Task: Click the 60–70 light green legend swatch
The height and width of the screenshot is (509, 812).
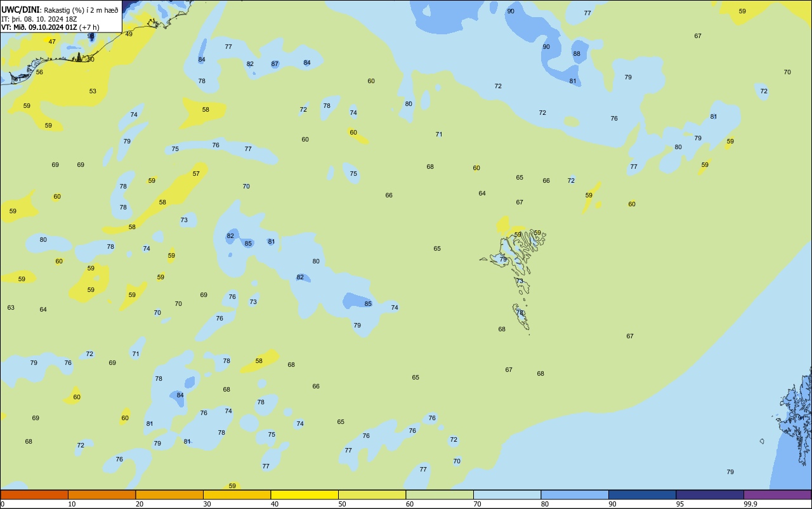Action: tap(440, 494)
